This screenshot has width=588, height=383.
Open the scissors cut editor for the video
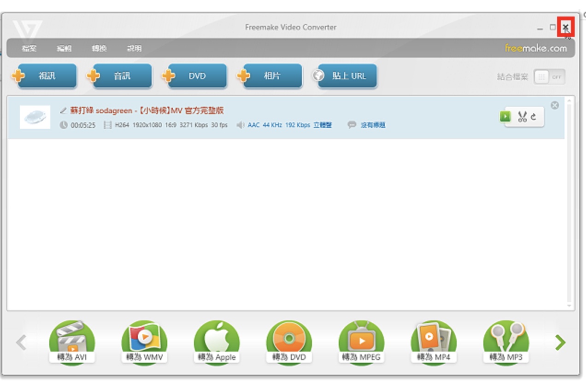[x=522, y=117]
